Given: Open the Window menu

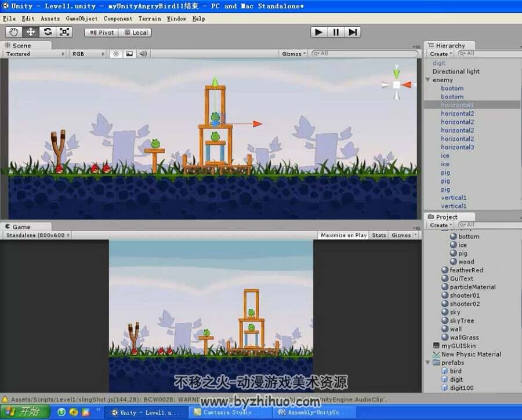Looking at the screenshot, I should coord(176,19).
